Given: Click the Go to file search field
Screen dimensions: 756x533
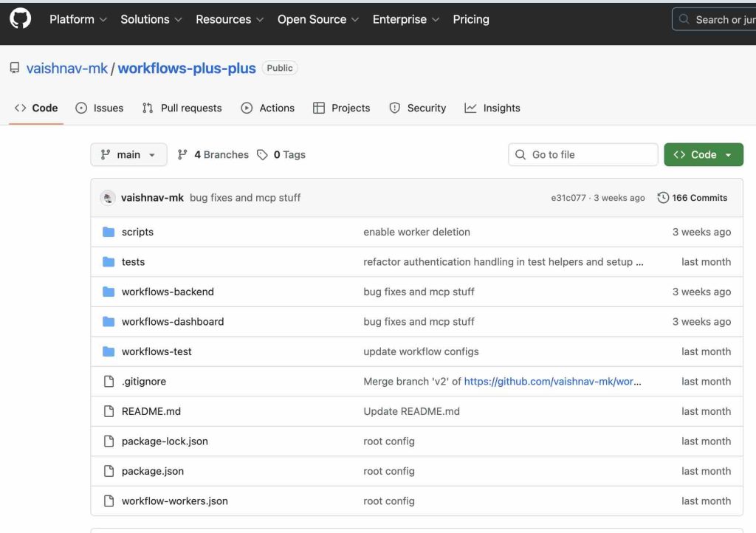Looking at the screenshot, I should [583, 154].
